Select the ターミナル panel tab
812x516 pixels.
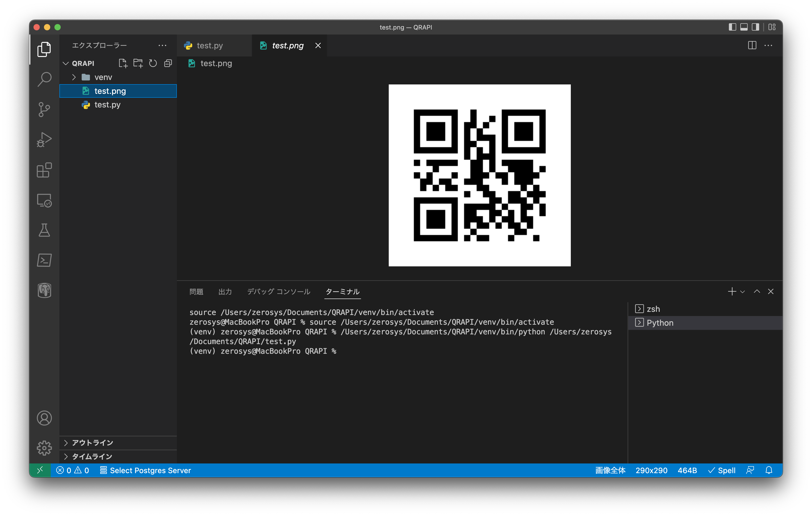pyautogui.click(x=343, y=291)
